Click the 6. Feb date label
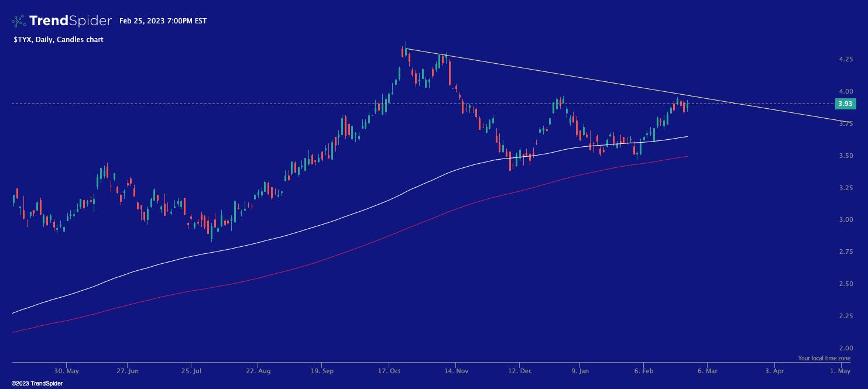 click(644, 371)
